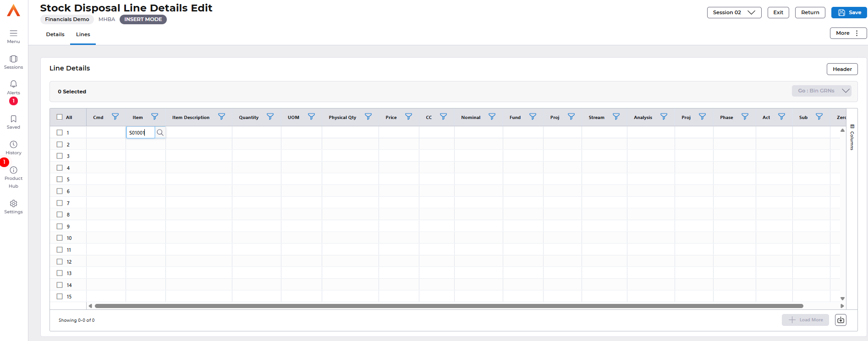The width and height of the screenshot is (868, 341).
Task: Open the History clock icon
Action: tap(14, 144)
